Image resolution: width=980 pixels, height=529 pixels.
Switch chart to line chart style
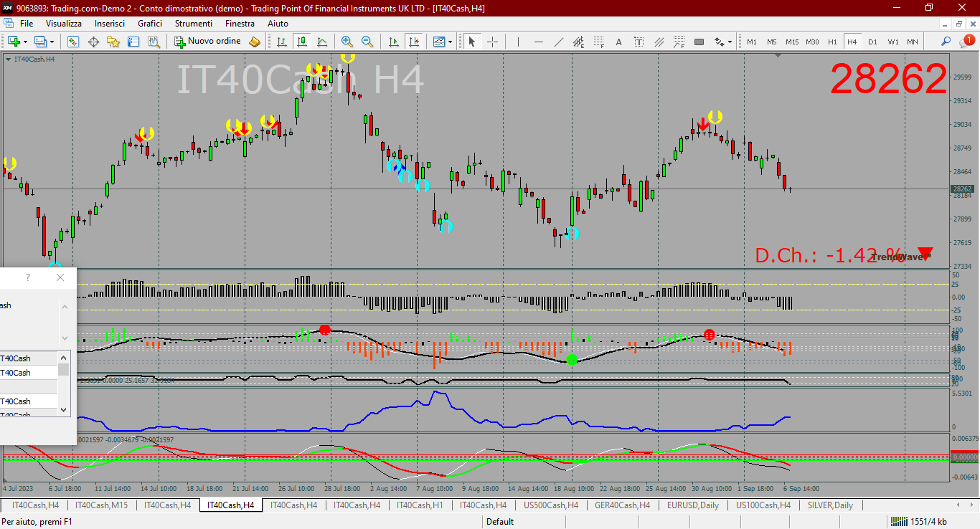click(x=322, y=42)
